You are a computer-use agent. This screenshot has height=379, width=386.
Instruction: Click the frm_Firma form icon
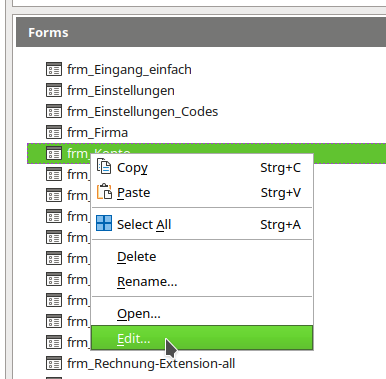54,132
